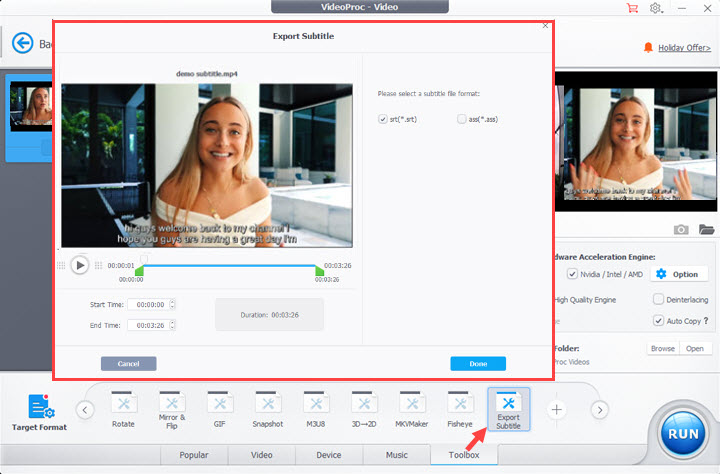The width and height of the screenshot is (720, 474).
Task: Toggle Nvidia / Intel / AMD checkbox
Action: point(572,274)
